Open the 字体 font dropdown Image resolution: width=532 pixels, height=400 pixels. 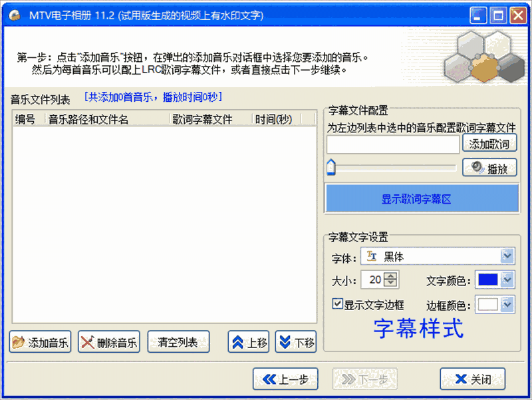coord(438,256)
